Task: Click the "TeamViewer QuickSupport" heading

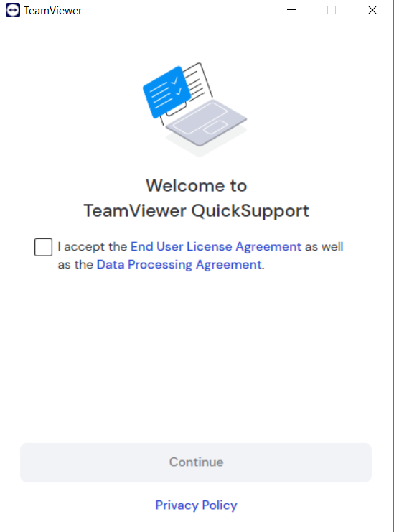Action: coord(197,210)
